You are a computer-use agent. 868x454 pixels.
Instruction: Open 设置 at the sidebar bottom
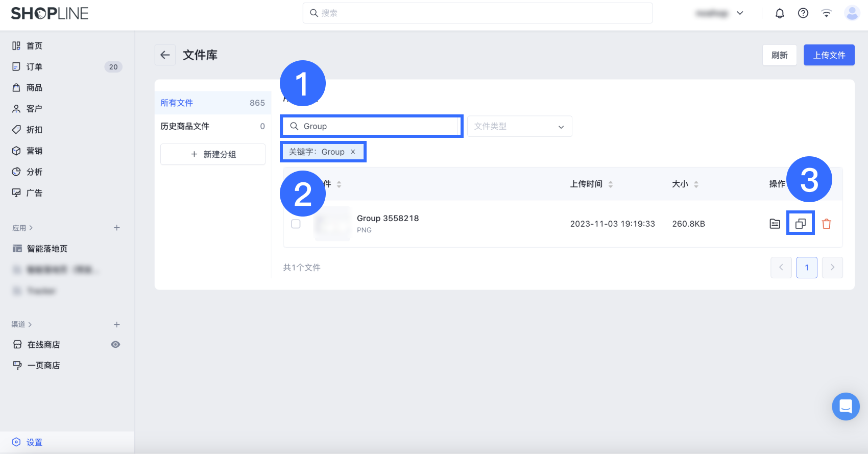34,442
